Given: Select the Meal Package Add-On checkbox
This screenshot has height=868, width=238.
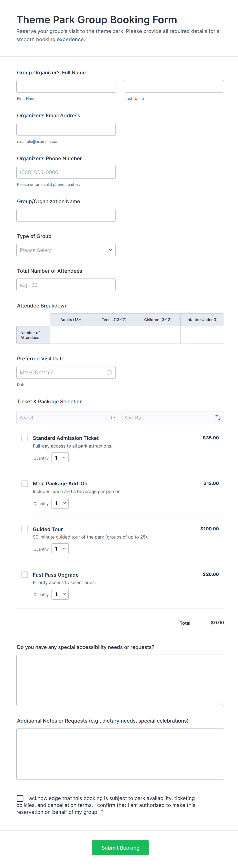Looking at the screenshot, I should point(25,484).
